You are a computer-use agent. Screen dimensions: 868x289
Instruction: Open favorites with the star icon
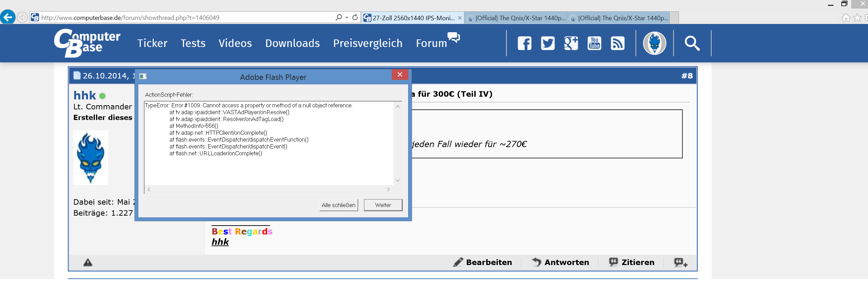pyautogui.click(x=857, y=17)
